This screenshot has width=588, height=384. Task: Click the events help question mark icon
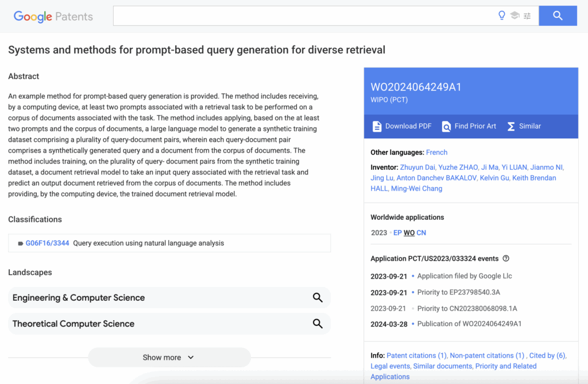506,259
